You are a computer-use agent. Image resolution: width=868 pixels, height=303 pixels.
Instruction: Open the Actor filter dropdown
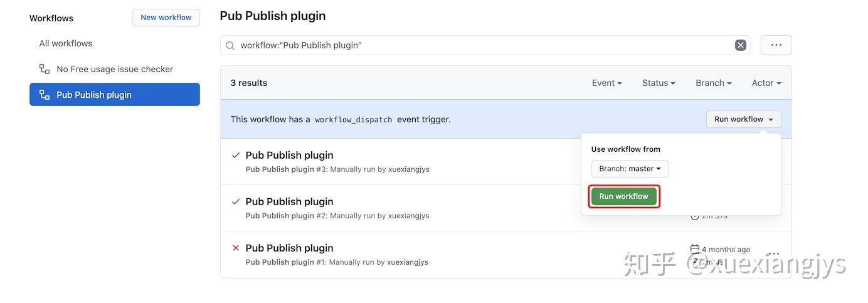click(766, 83)
